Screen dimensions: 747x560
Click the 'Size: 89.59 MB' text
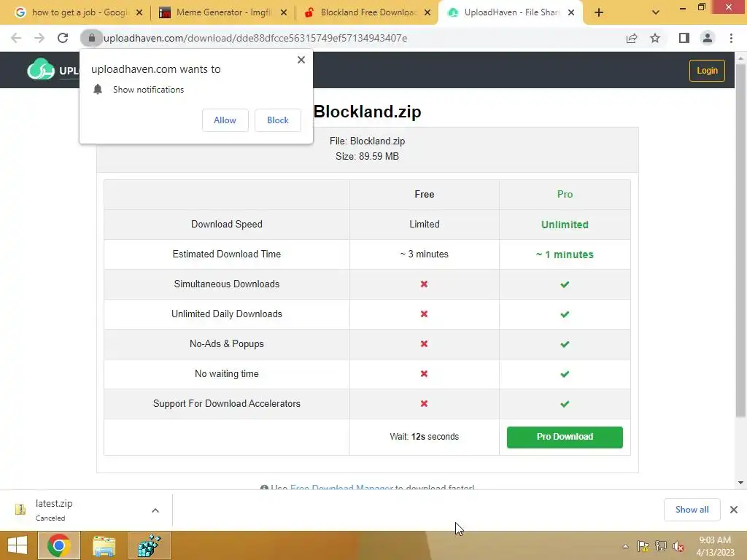click(367, 156)
